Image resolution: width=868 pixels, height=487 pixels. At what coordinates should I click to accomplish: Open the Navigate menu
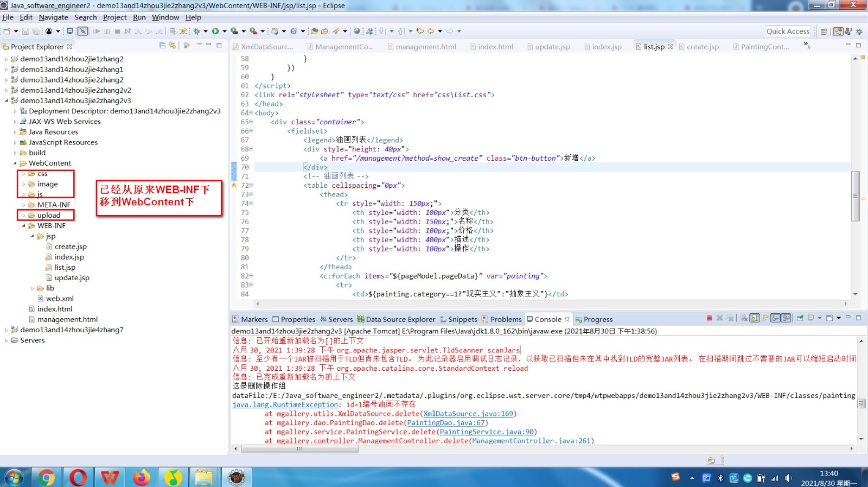click(x=53, y=17)
